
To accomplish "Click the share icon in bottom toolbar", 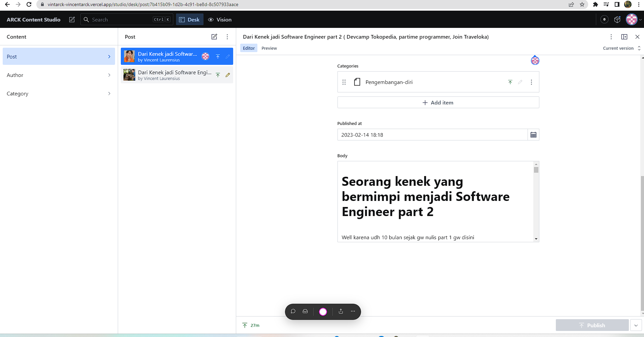I will point(341,311).
